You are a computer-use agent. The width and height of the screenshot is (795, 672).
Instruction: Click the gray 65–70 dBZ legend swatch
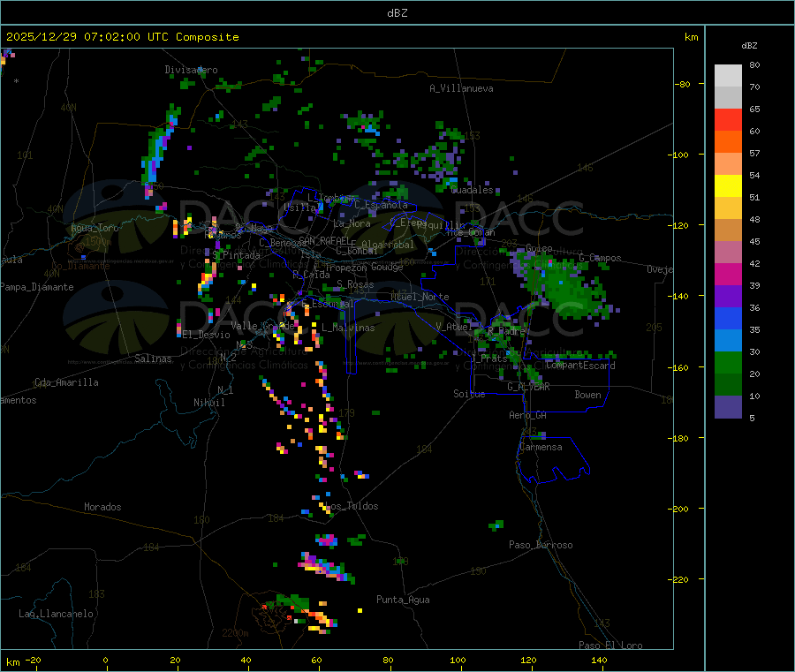(x=728, y=98)
